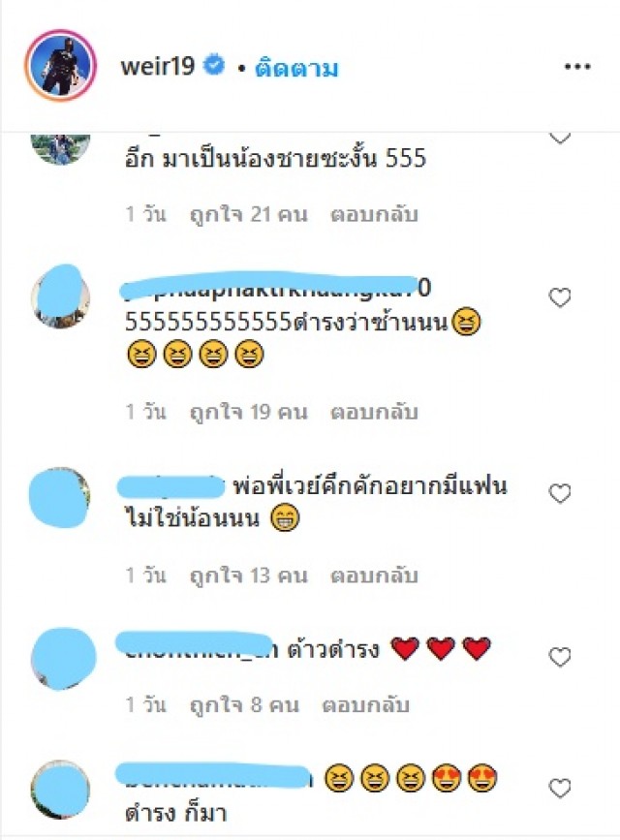Click the ติดตาม follow link
The width and height of the screenshot is (620, 840).
(296, 69)
